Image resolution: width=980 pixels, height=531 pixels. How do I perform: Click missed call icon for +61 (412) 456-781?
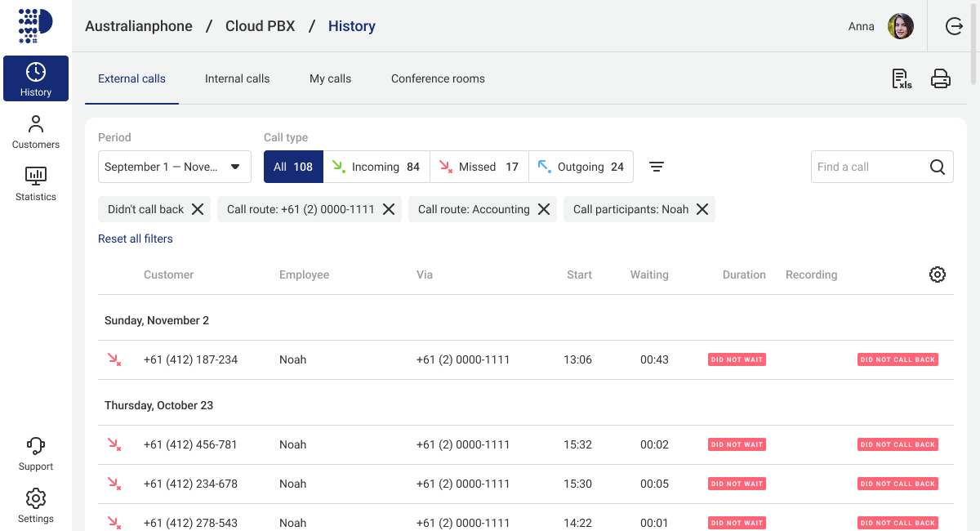coord(114,444)
